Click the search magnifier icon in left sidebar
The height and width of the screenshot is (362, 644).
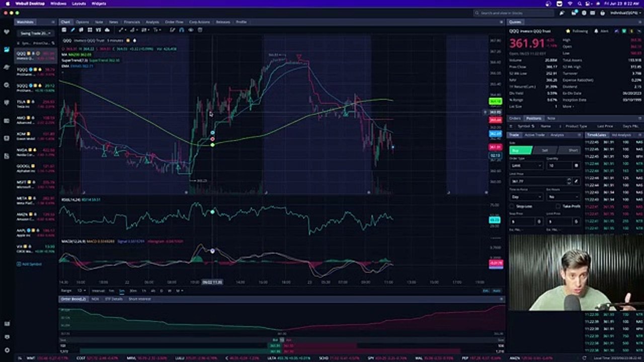(x=7, y=85)
